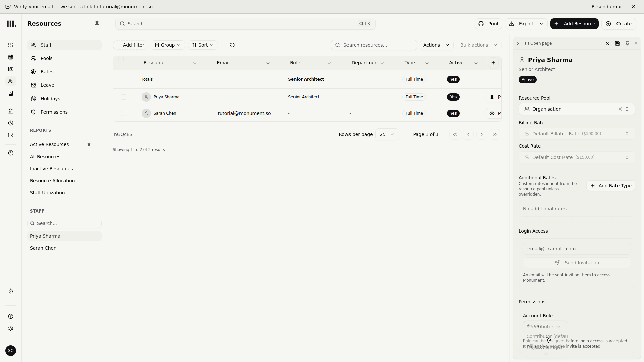Open the Billing Rate selector

577,134
